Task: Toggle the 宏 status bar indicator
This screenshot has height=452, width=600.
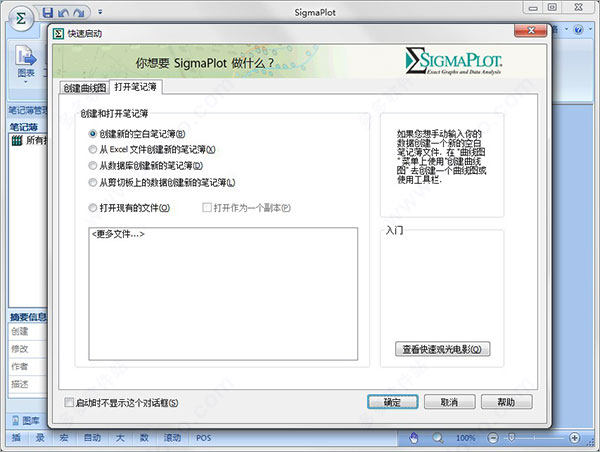Action: pos(64,438)
